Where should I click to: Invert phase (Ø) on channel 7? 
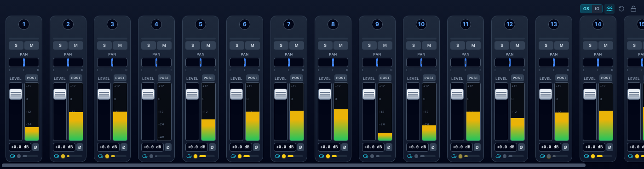point(300,147)
